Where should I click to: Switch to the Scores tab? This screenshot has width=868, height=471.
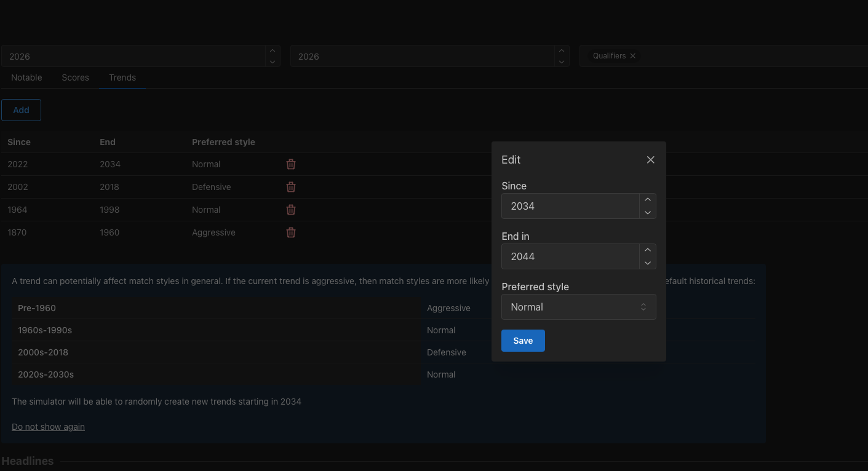click(x=75, y=77)
